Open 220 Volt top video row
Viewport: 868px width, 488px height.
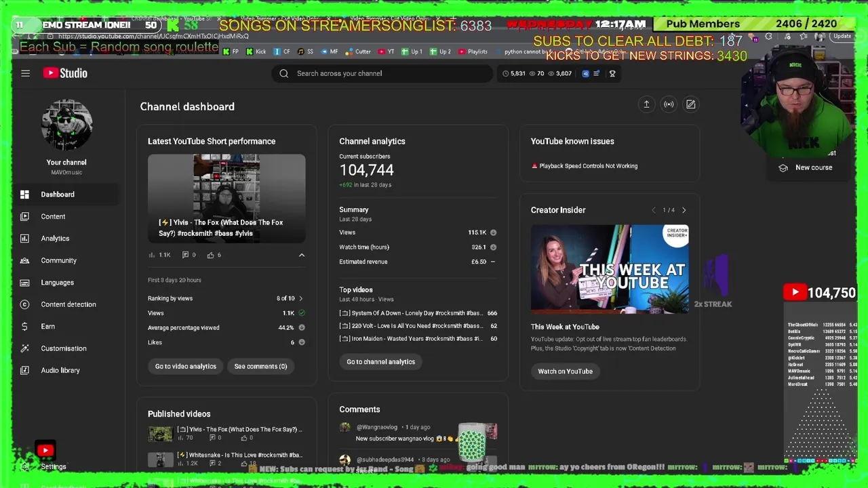point(418,326)
